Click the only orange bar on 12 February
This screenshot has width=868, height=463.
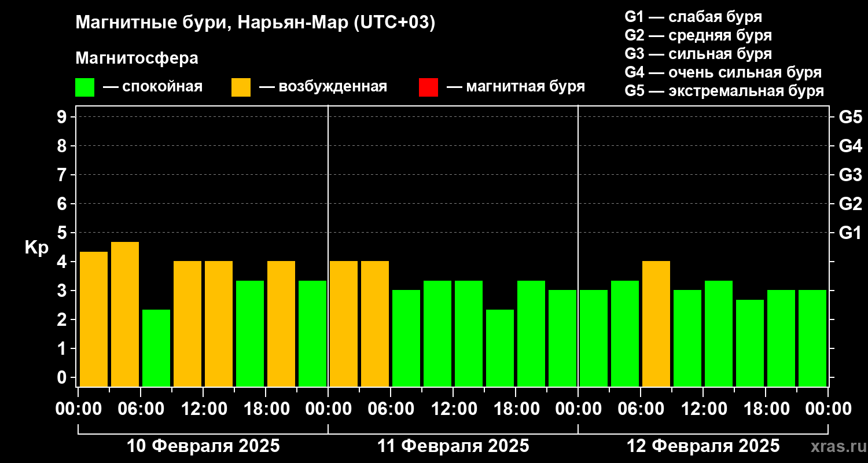tap(656, 324)
